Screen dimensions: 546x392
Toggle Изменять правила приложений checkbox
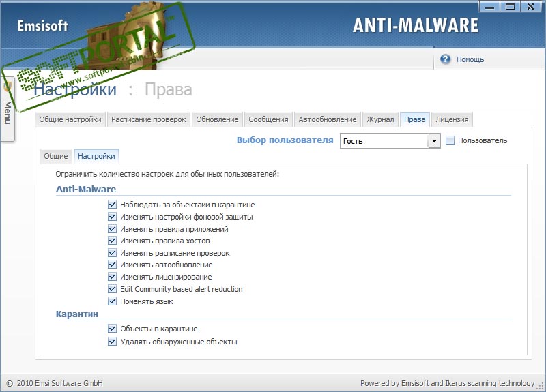112,229
